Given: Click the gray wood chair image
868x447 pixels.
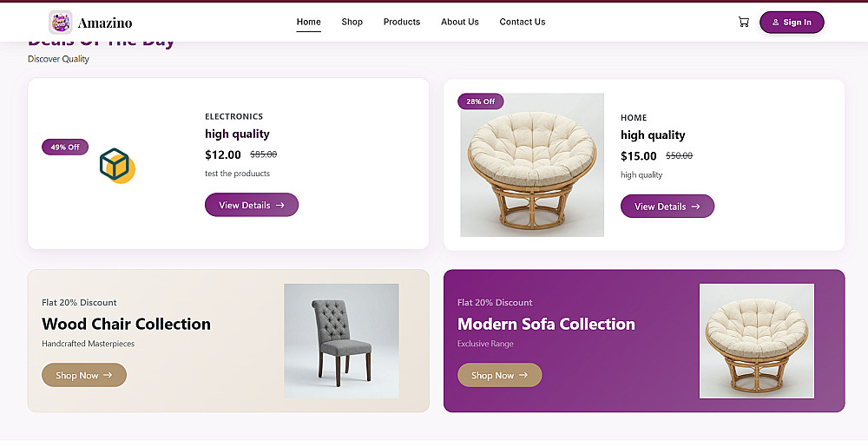Looking at the screenshot, I should (x=341, y=341).
